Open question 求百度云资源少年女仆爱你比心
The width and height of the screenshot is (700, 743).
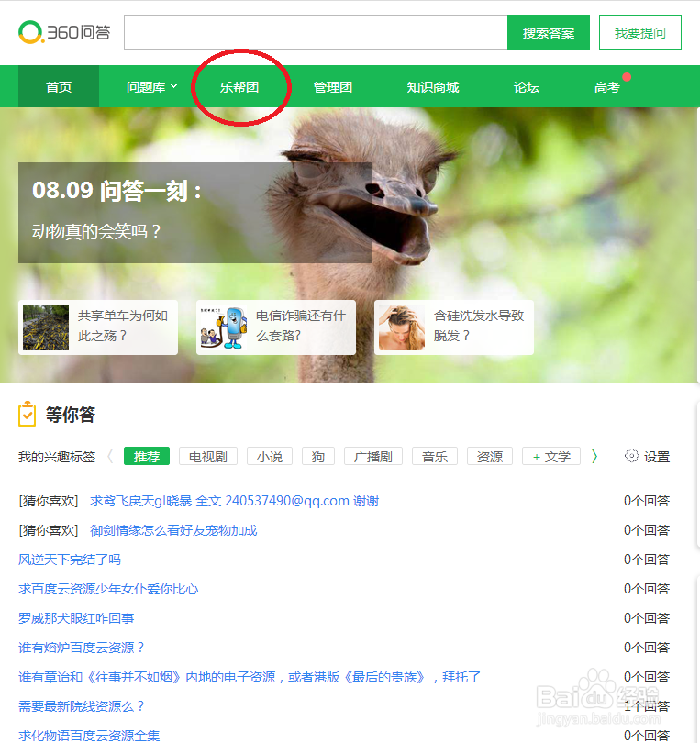coord(108,589)
